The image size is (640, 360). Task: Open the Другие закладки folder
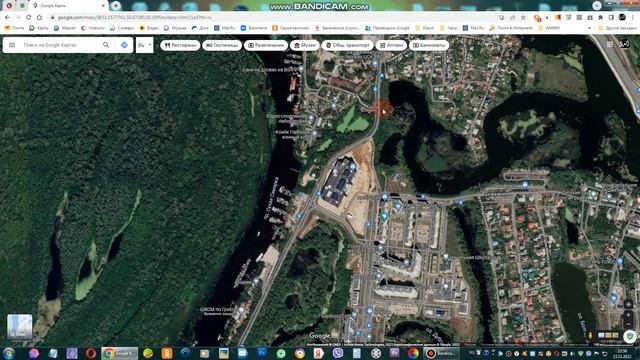click(617, 28)
